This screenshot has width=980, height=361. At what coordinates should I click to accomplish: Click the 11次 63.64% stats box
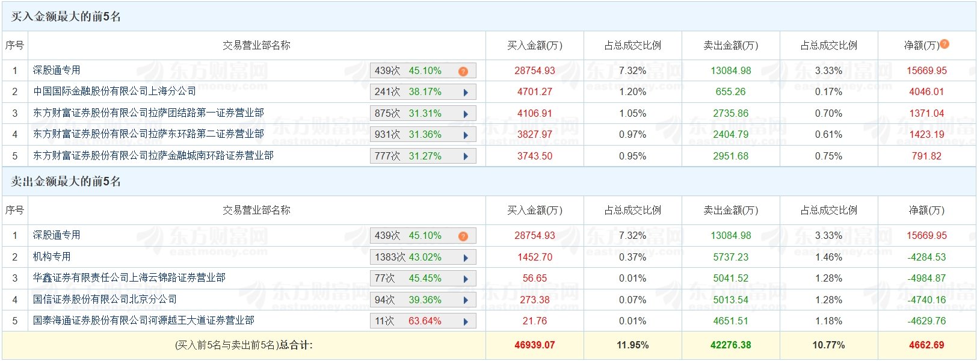[x=423, y=321]
